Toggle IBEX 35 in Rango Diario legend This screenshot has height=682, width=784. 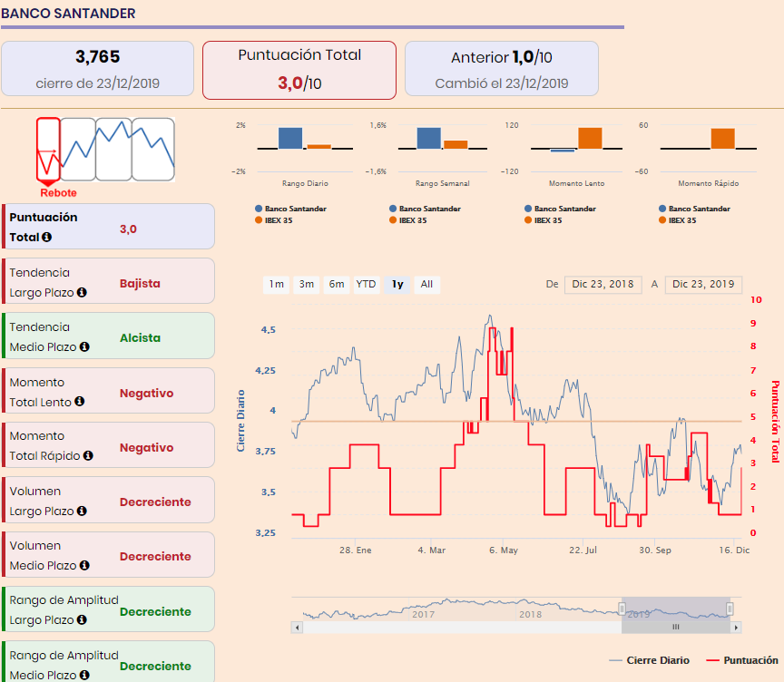(273, 220)
